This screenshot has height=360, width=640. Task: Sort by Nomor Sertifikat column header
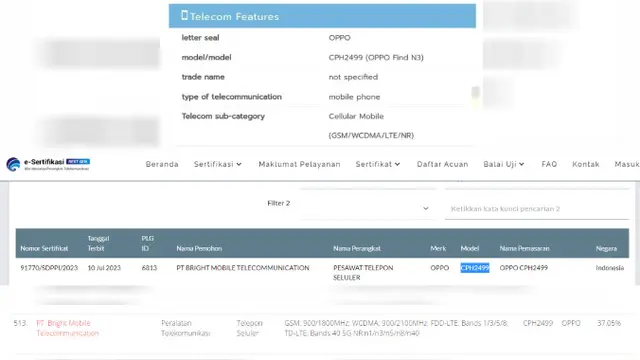click(44, 248)
